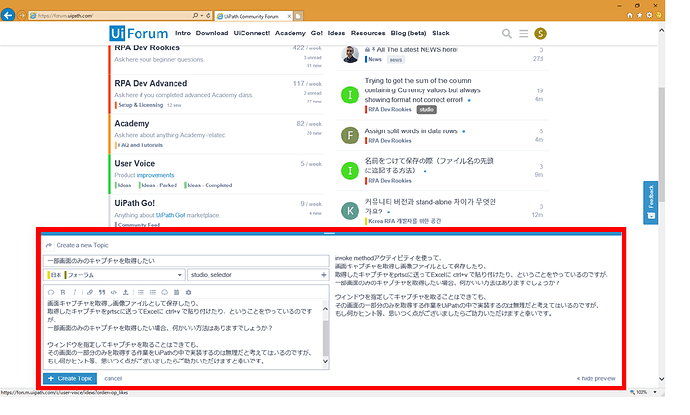Apply Bold formatting in the editor
The image size is (690, 415).
tap(63, 292)
